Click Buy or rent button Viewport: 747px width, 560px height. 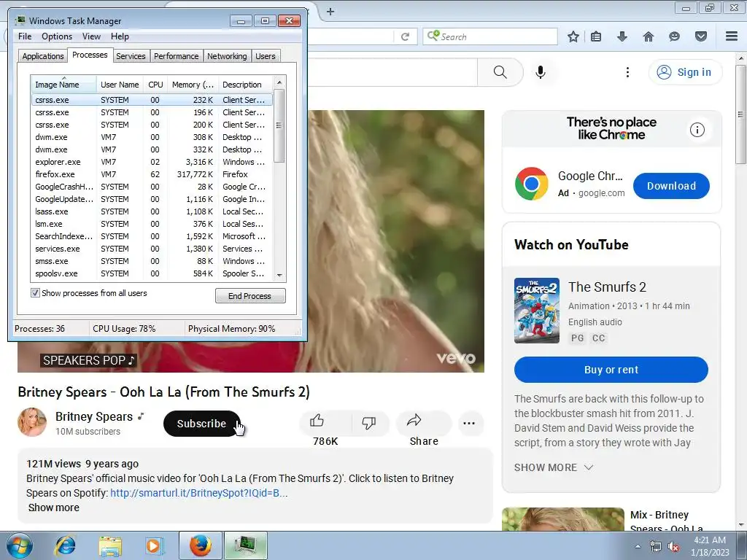pyautogui.click(x=611, y=370)
